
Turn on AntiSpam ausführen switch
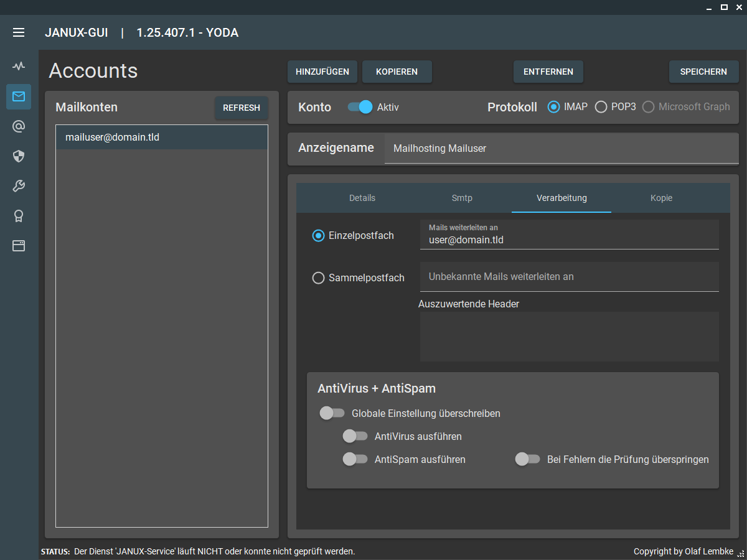pyautogui.click(x=355, y=460)
